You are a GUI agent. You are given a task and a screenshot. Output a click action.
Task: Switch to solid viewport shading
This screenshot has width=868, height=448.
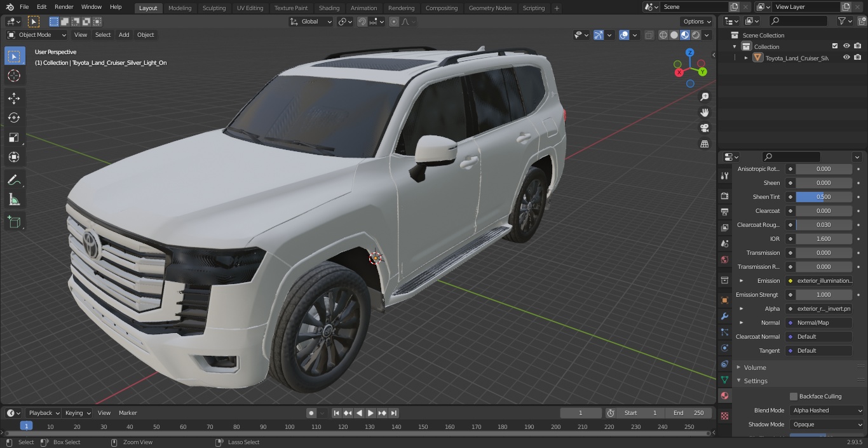[x=674, y=35]
